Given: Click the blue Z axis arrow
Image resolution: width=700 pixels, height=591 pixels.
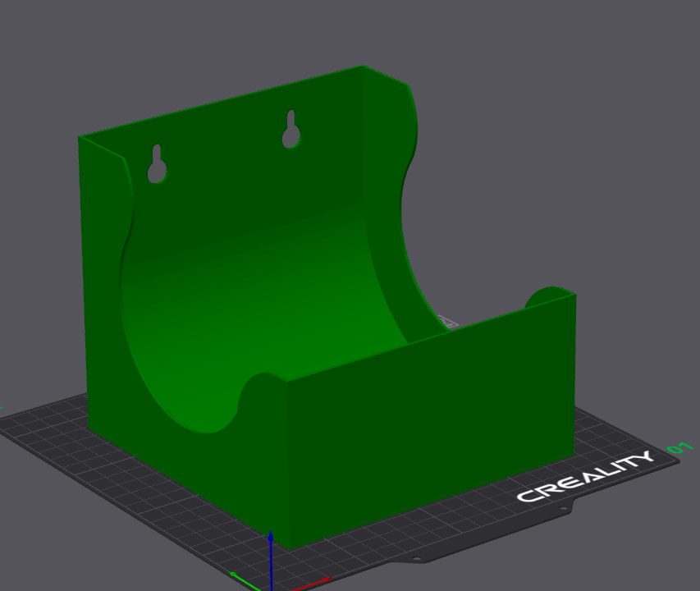Looking at the screenshot, I should pos(271,560).
